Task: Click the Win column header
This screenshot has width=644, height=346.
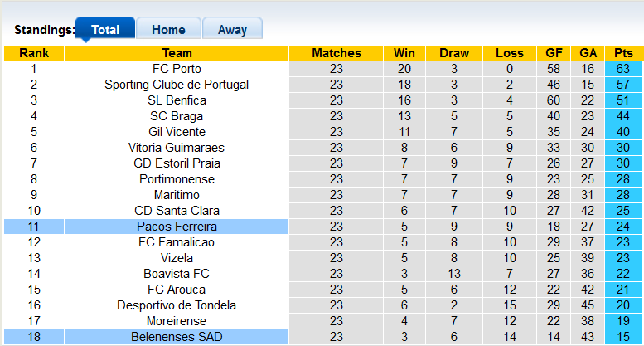Action: 404,53
